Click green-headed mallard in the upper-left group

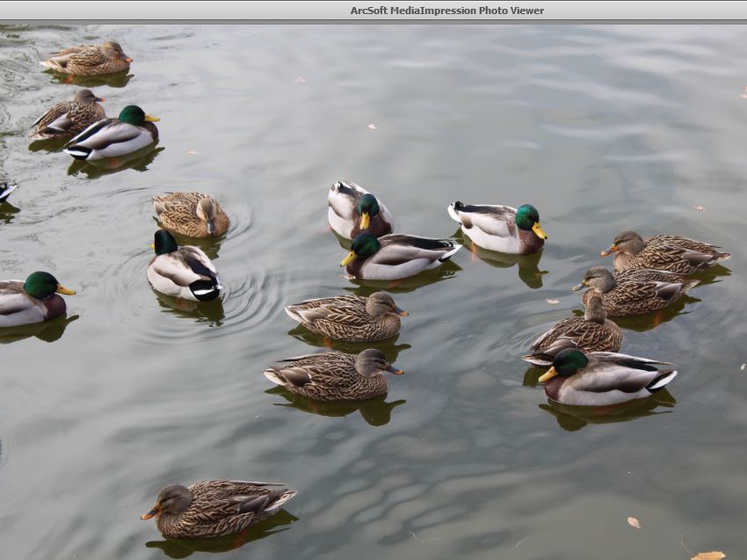coord(114,135)
